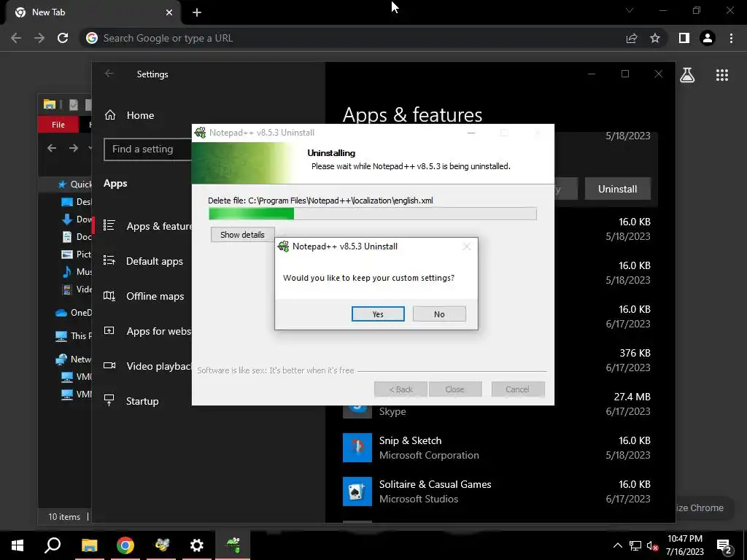Click Chrome's forward navigation arrow
Screen dimensions: 747x560
39,38
